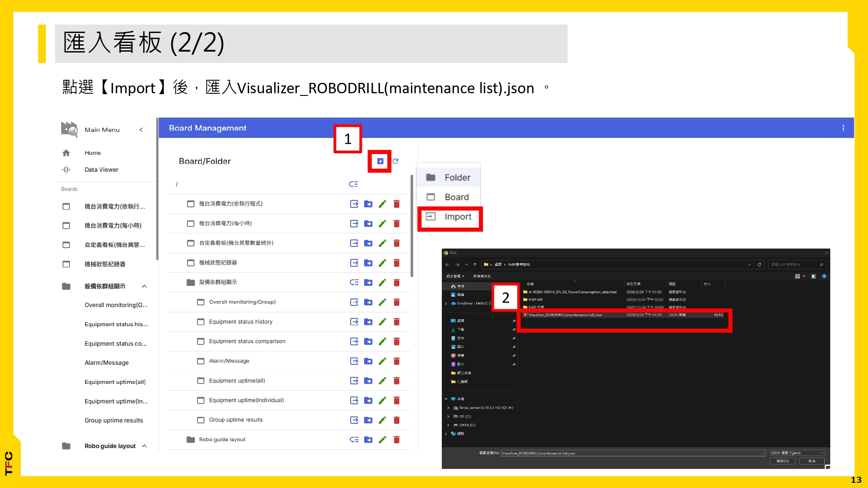The image size is (868, 488).
Task: Click the sidebar menu scrollbar
Action: point(157,189)
